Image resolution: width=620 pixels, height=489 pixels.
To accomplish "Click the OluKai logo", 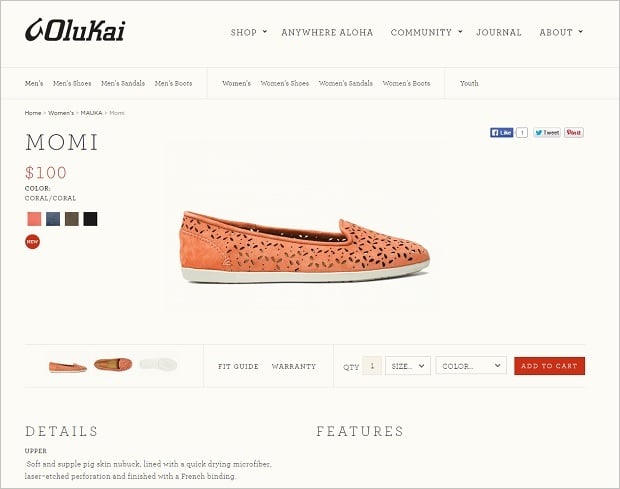I will click(x=75, y=31).
